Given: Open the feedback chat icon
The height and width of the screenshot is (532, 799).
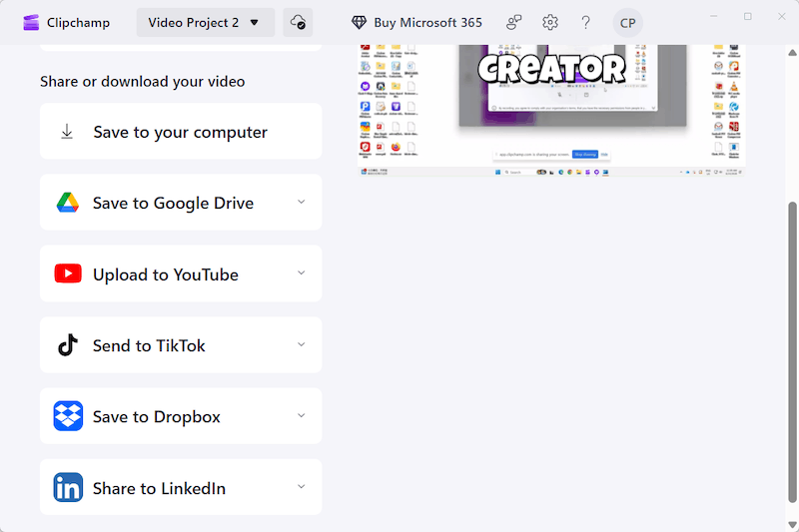Looking at the screenshot, I should pos(513,22).
